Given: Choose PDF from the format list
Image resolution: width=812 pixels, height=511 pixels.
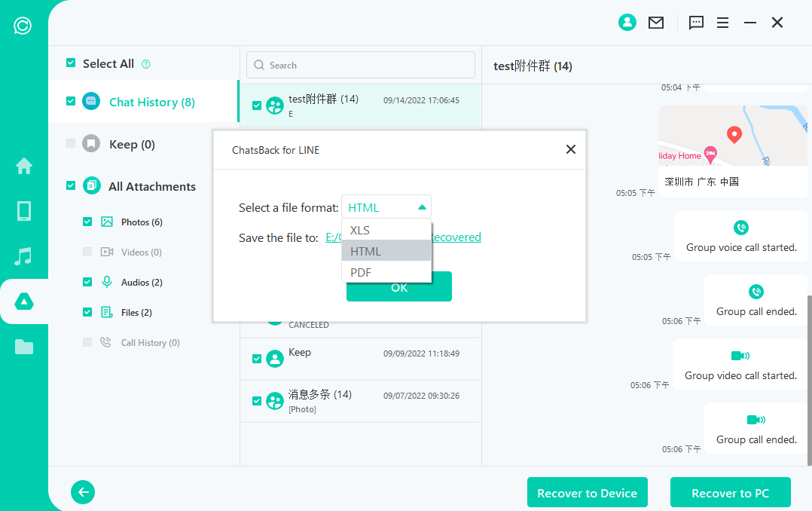Looking at the screenshot, I should tap(386, 272).
